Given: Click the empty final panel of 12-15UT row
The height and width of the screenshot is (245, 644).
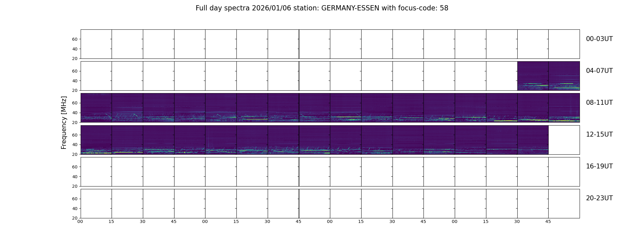Looking at the screenshot, I should [564, 140].
